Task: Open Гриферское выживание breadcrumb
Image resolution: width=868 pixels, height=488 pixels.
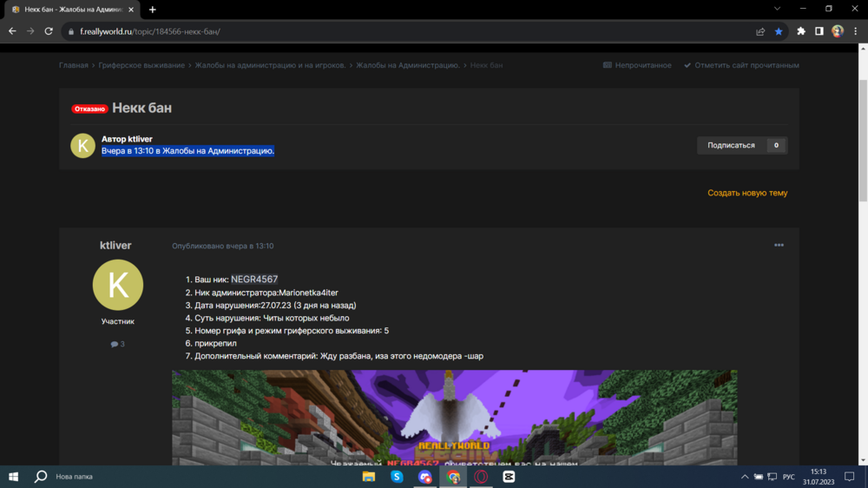Action: tap(141, 65)
